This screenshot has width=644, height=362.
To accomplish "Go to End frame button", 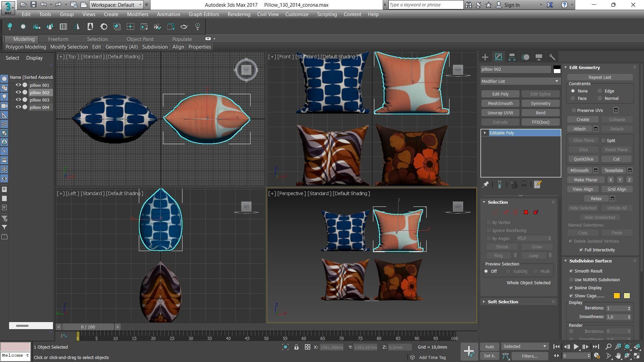I will click(596, 347).
